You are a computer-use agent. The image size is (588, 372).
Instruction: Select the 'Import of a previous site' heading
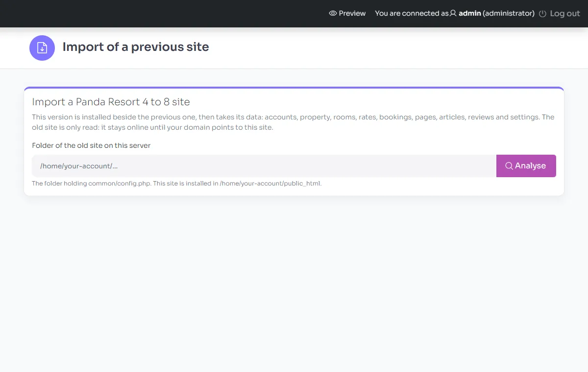pyautogui.click(x=136, y=47)
